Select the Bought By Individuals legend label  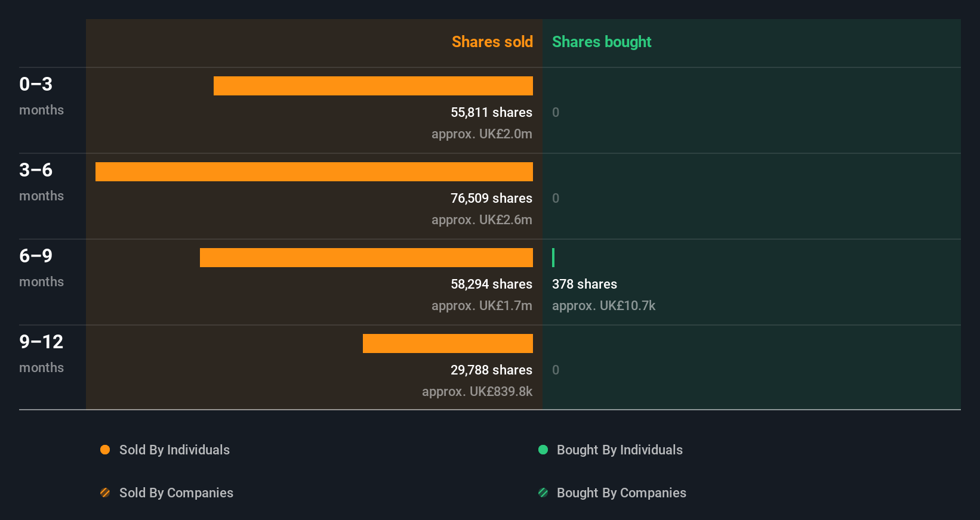pos(620,450)
